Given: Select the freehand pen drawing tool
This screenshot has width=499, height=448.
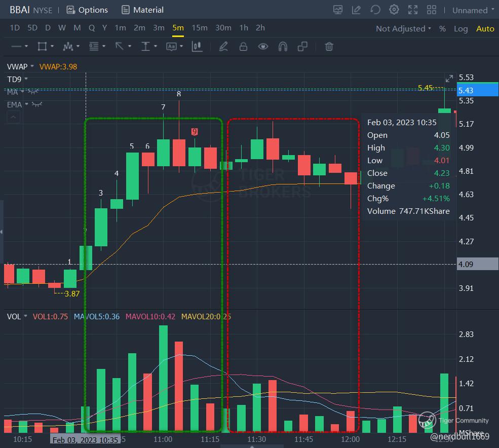Looking at the screenshot, I should coord(223,47).
